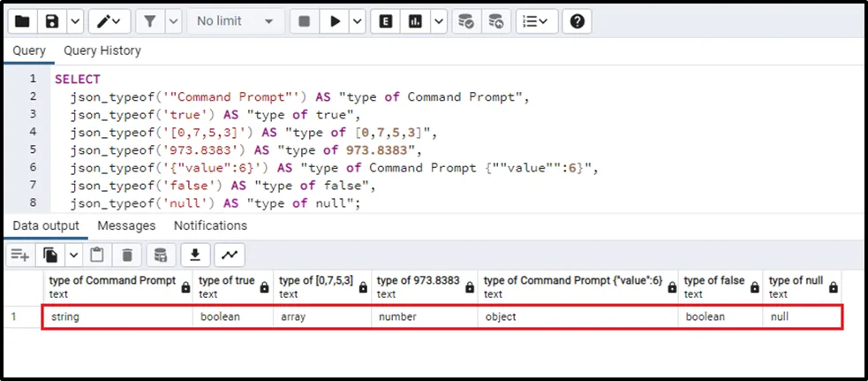Download results using the download arrow icon
The image size is (868, 381).
click(x=195, y=255)
